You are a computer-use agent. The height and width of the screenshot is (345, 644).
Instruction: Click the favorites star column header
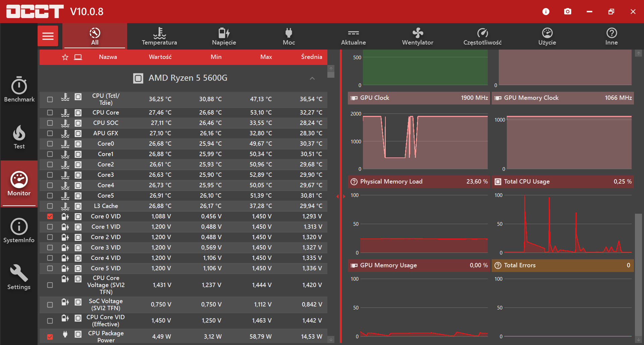65,57
